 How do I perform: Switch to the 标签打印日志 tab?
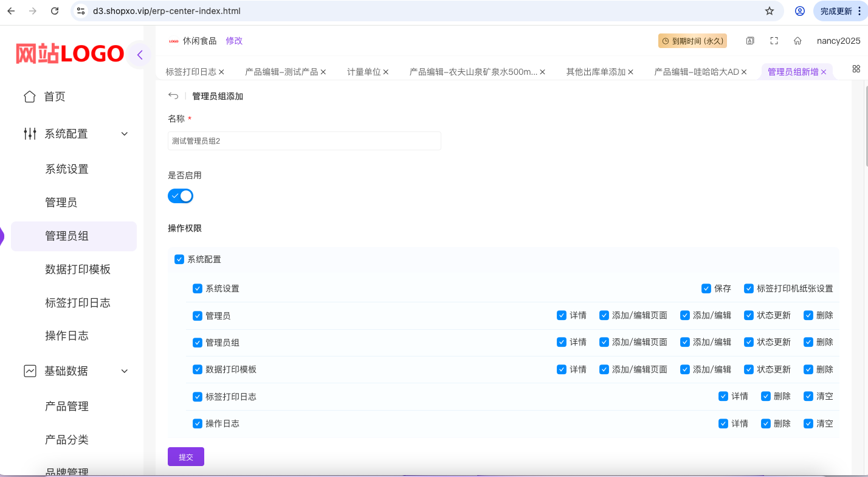[191, 72]
